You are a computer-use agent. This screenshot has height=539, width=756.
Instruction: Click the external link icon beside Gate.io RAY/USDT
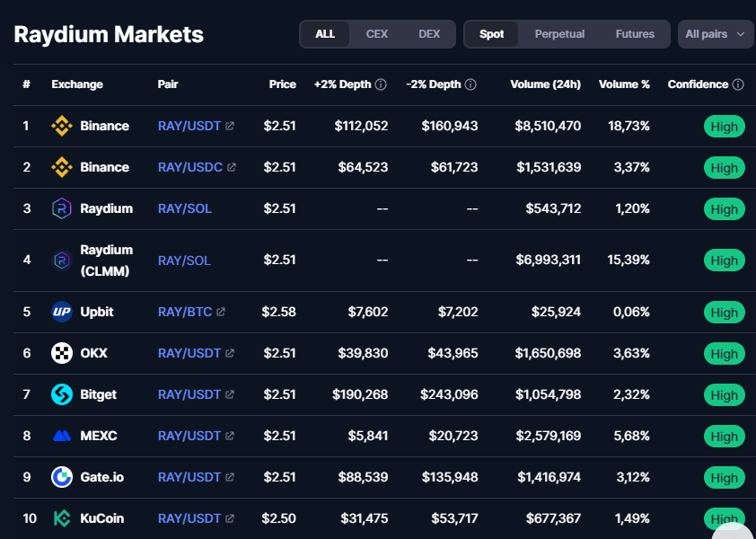coord(230,477)
